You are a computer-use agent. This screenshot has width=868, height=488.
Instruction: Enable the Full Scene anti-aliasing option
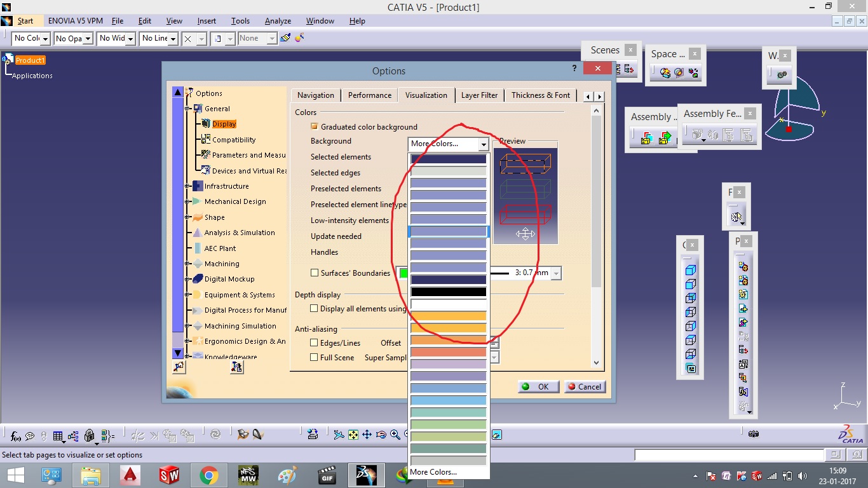[x=314, y=357]
